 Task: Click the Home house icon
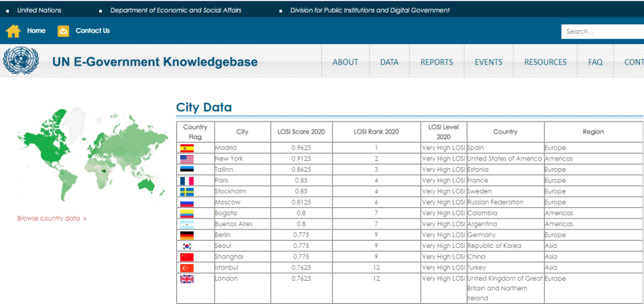(x=13, y=31)
